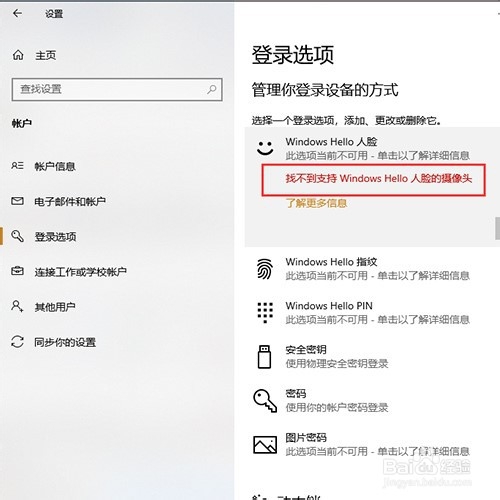Expand the 密码 sign-in option
This screenshot has width=500, height=500.
click(x=372, y=401)
